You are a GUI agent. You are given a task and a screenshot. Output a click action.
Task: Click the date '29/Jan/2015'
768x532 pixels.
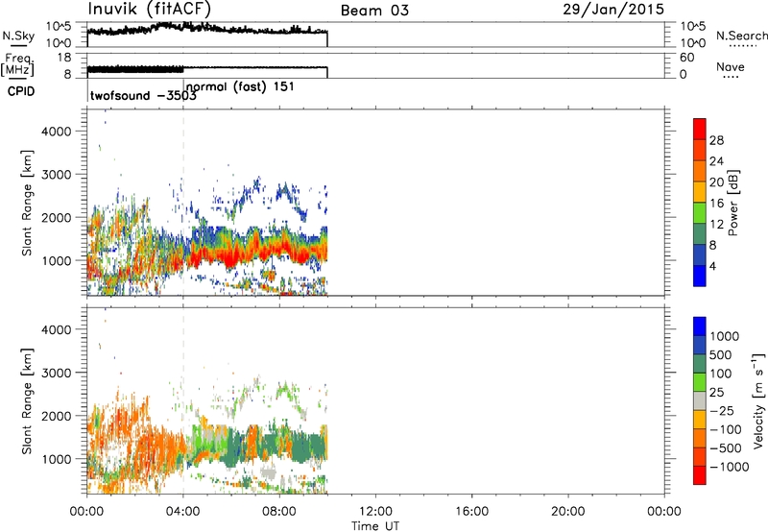pyautogui.click(x=613, y=10)
